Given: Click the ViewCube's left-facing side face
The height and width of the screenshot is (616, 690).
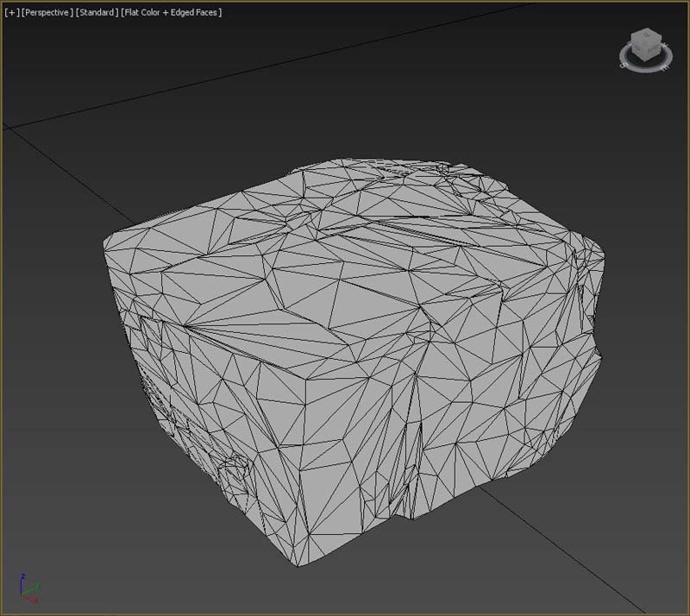Looking at the screenshot, I should coord(639,48).
